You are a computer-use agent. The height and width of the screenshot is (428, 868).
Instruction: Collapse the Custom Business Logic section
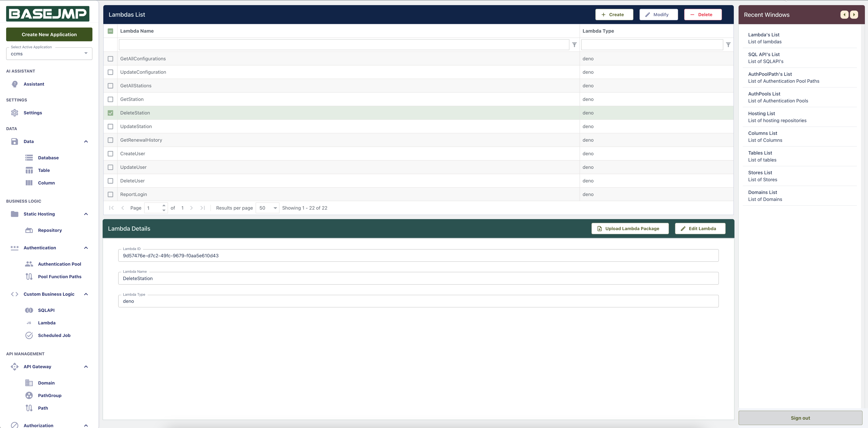point(86,294)
